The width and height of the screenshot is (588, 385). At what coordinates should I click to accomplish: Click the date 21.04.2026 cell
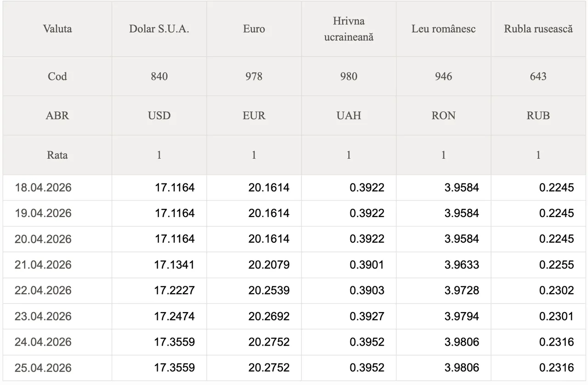coord(43,265)
